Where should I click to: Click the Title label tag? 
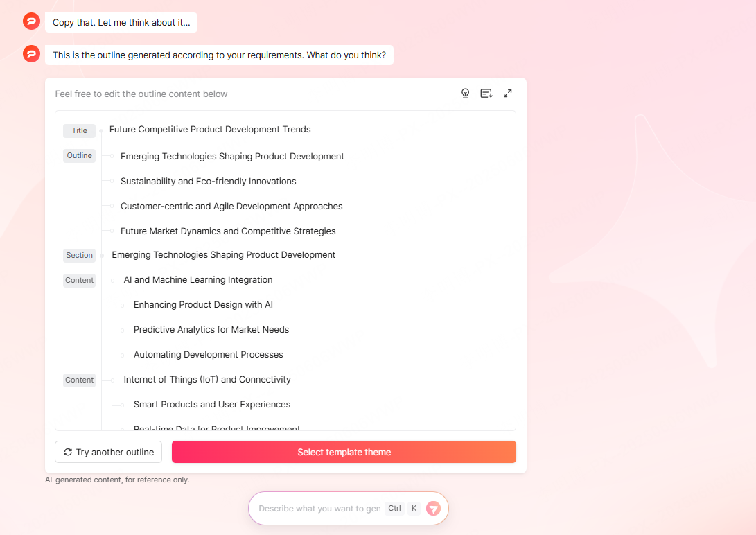point(79,130)
